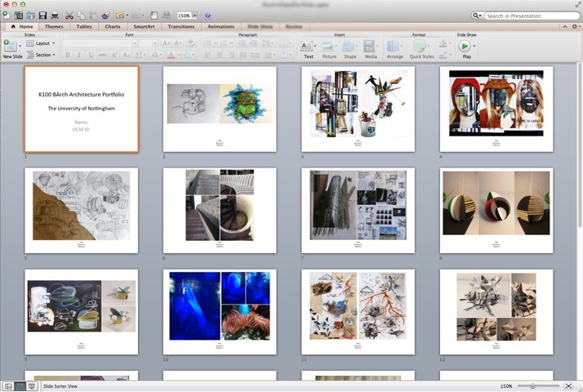Select slide 12 with paper sculptures

click(496, 312)
